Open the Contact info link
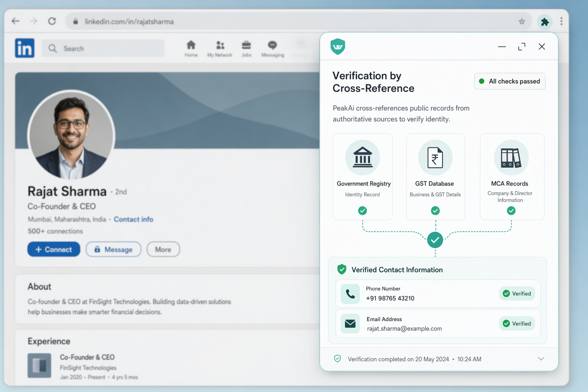588x392 pixels. (x=134, y=219)
